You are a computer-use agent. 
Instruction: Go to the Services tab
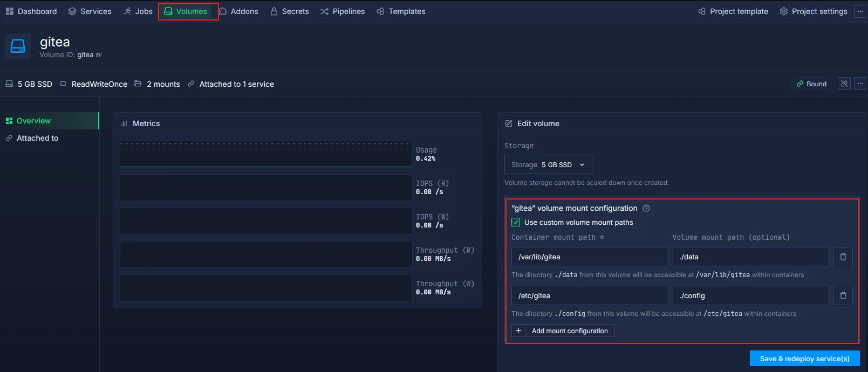pos(90,11)
